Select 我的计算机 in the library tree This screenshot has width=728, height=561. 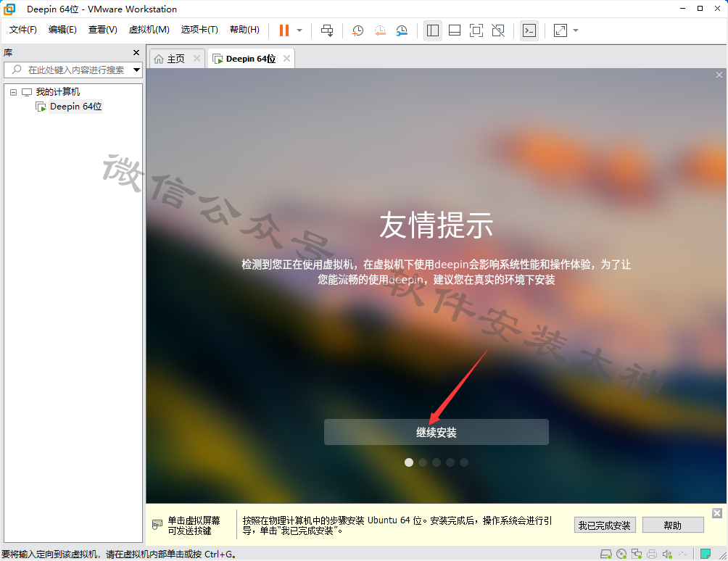pos(57,92)
